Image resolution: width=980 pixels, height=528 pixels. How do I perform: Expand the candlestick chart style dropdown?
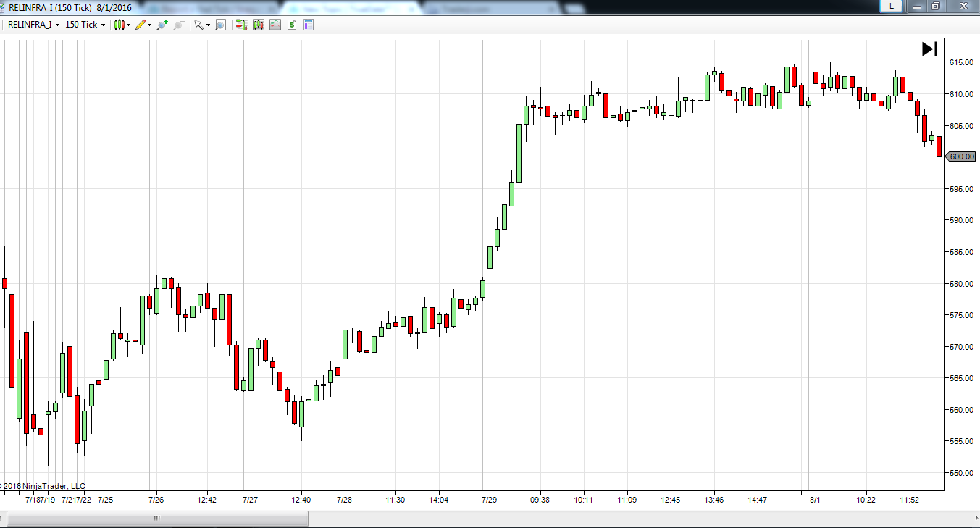pyautogui.click(x=122, y=25)
